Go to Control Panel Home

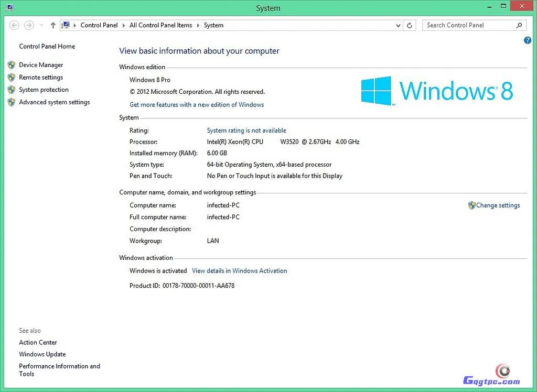pos(47,46)
